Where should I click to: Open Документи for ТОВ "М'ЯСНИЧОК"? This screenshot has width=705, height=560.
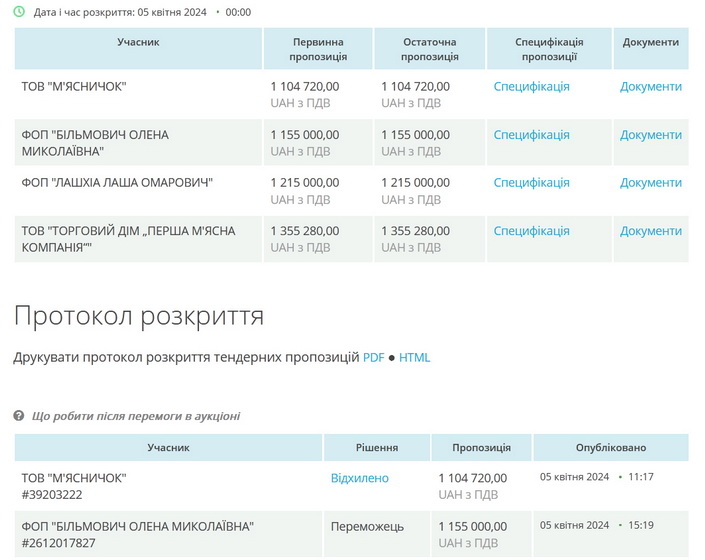650,87
